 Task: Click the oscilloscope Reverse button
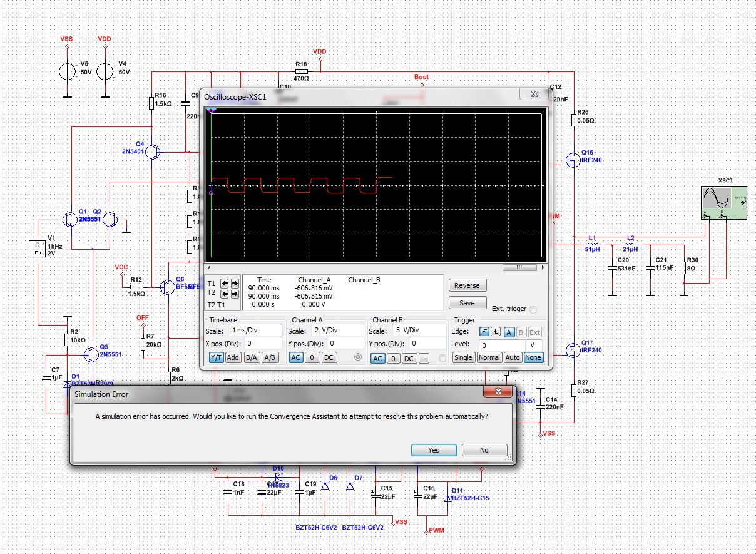[467, 285]
